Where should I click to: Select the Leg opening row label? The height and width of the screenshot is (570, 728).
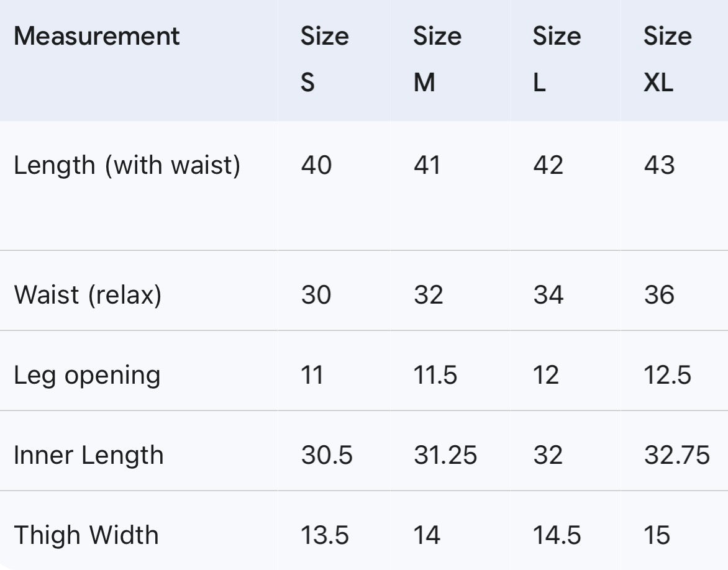tap(87, 375)
